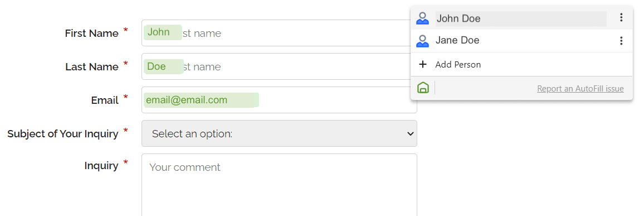Click into the Email input field
Image resolution: width=644 pixels, height=216 pixels.
279,99
